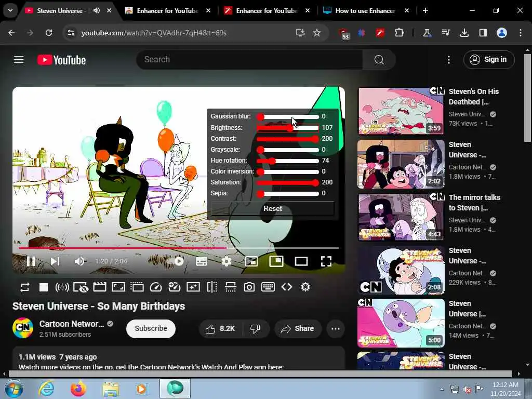The width and height of the screenshot is (532, 399).
Task: Dislike the video
Action: [x=255, y=328]
